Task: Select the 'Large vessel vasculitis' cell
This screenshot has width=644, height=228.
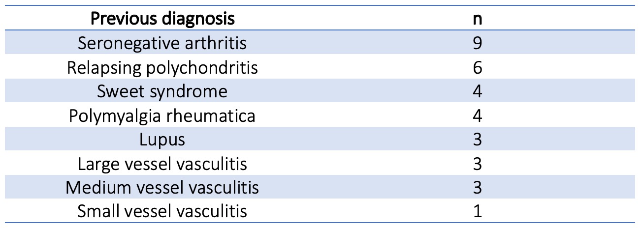Action: pyautogui.click(x=162, y=164)
